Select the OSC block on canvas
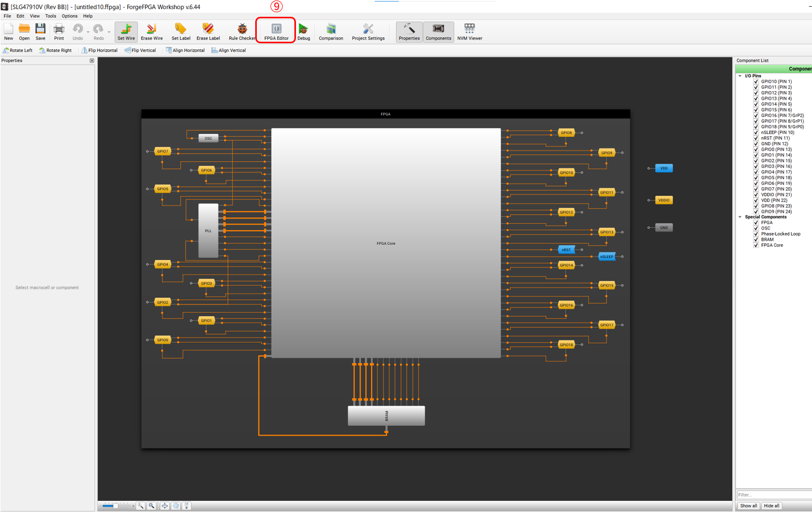The width and height of the screenshot is (812, 512). coord(208,138)
